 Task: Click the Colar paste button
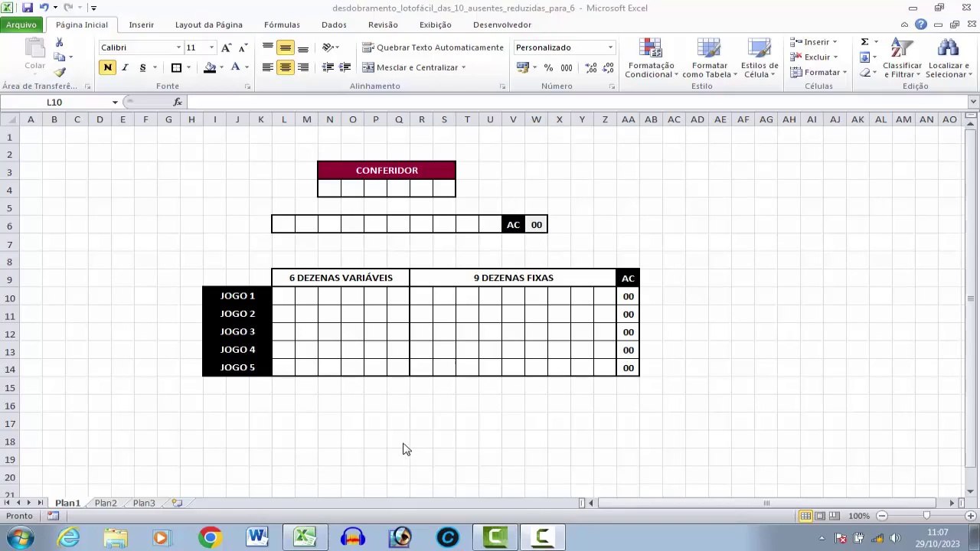(x=34, y=55)
